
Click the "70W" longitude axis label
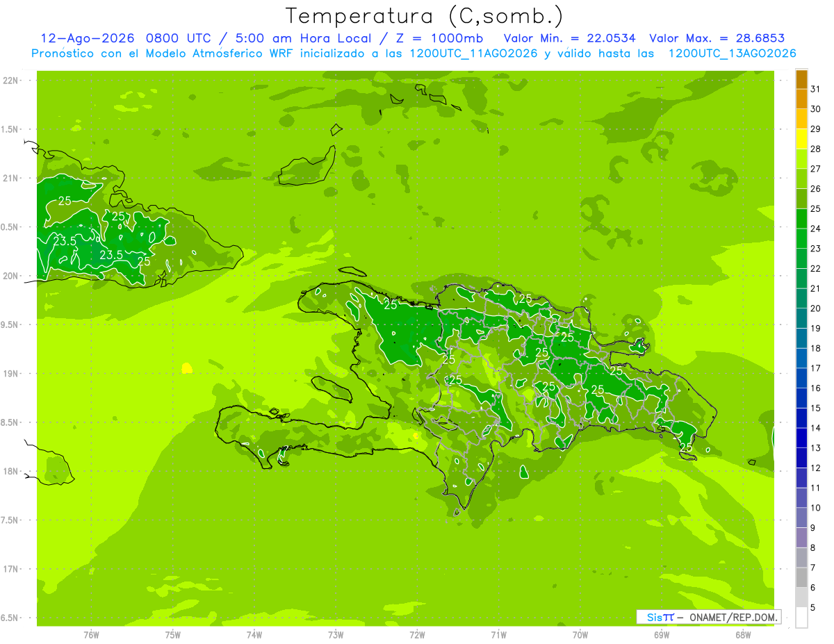coord(580,634)
